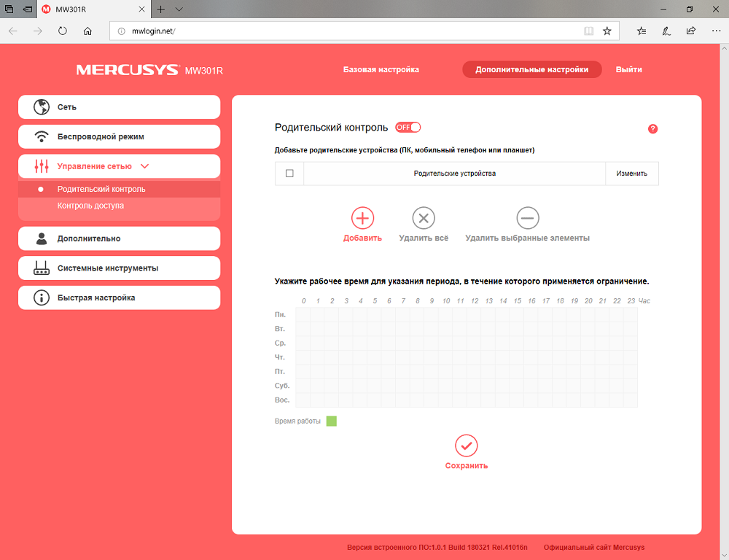Click the Суб. row label in schedule
Screen dimensions: 729x560
pos(282,386)
